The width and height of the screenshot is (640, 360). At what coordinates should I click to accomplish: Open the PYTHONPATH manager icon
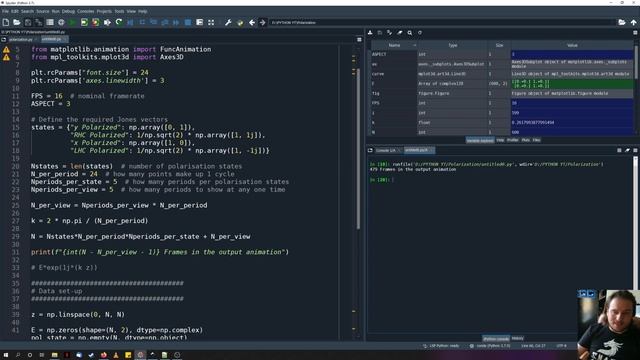point(240,22)
